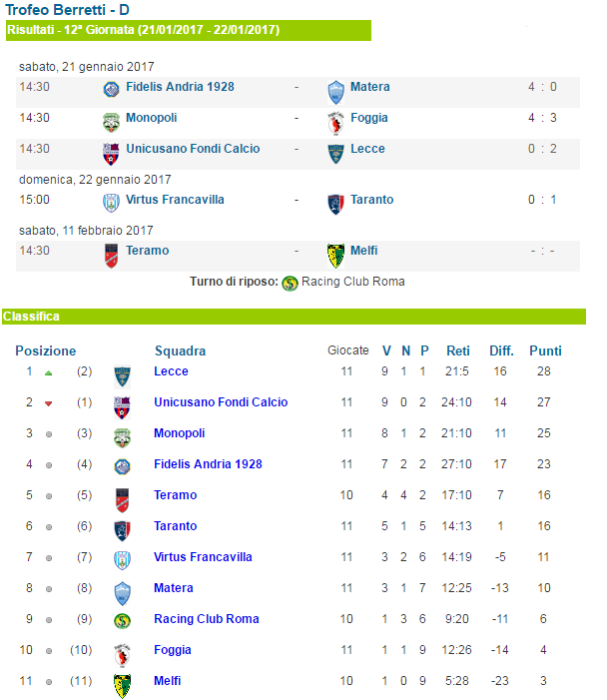Click the Foggia crest in the Monopoli match row
Screen dimensions: 607x700
(335, 123)
